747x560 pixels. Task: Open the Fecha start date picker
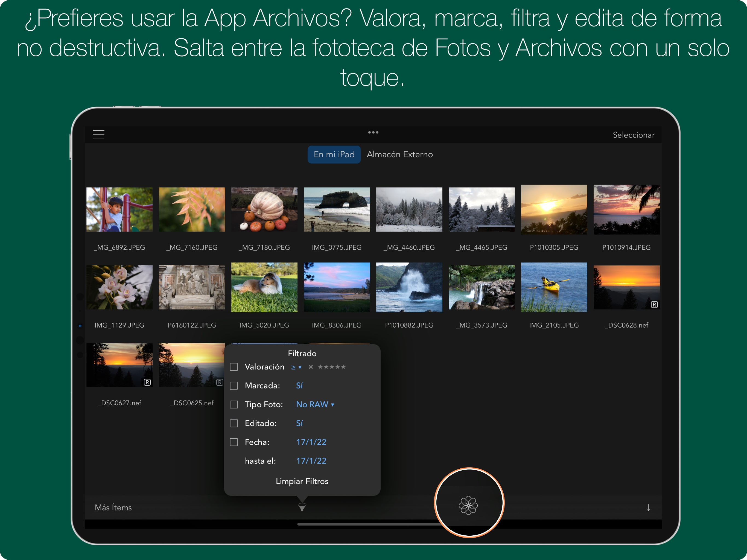tap(311, 442)
